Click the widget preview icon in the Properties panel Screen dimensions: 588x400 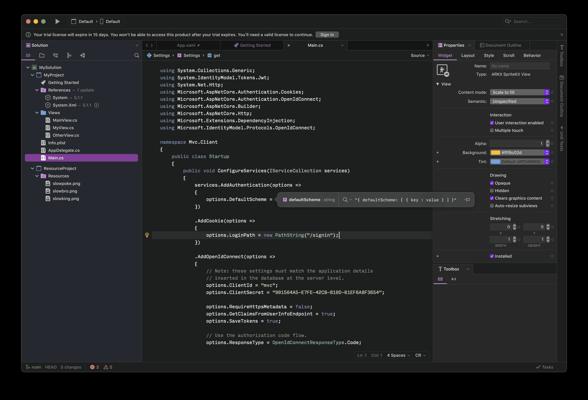point(443,70)
